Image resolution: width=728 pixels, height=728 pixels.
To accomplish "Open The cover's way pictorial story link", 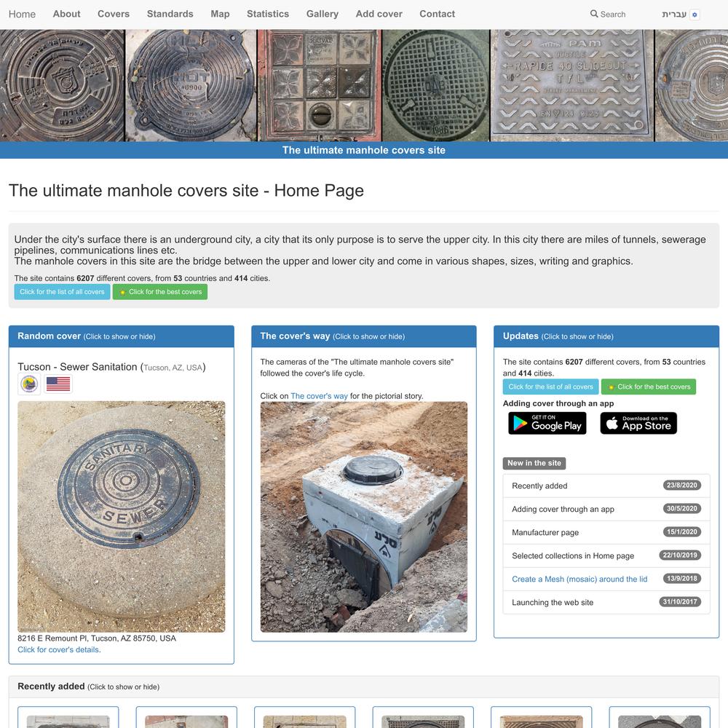I will pos(319,396).
